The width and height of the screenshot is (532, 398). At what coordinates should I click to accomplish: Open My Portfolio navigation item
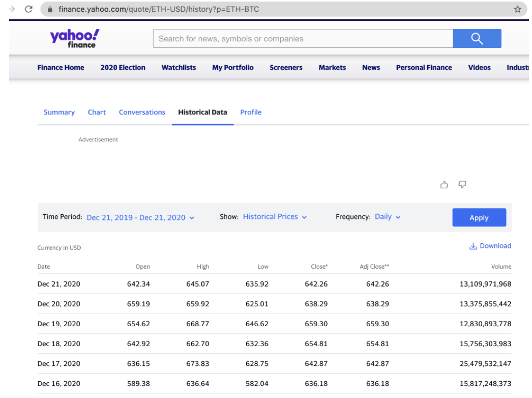[x=233, y=68]
